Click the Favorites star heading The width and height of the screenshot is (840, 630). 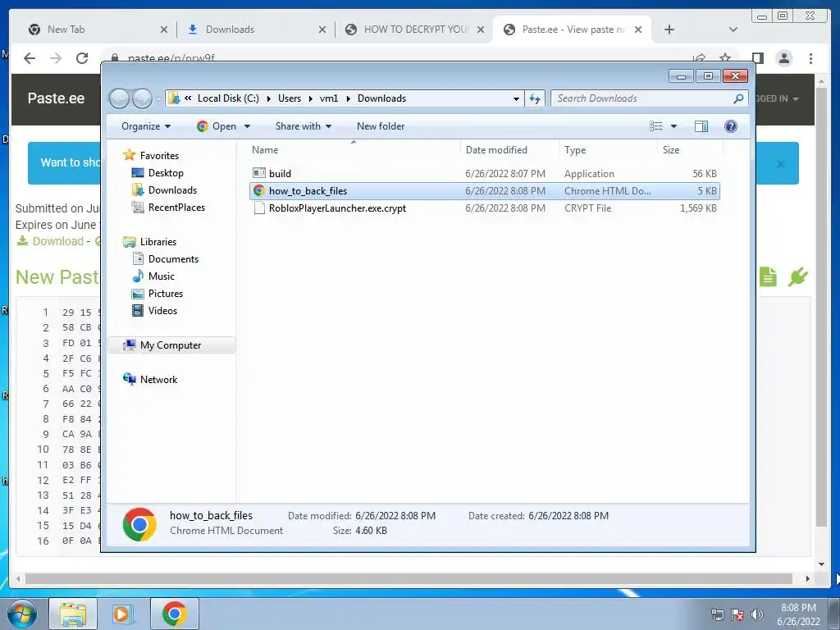[x=158, y=155]
